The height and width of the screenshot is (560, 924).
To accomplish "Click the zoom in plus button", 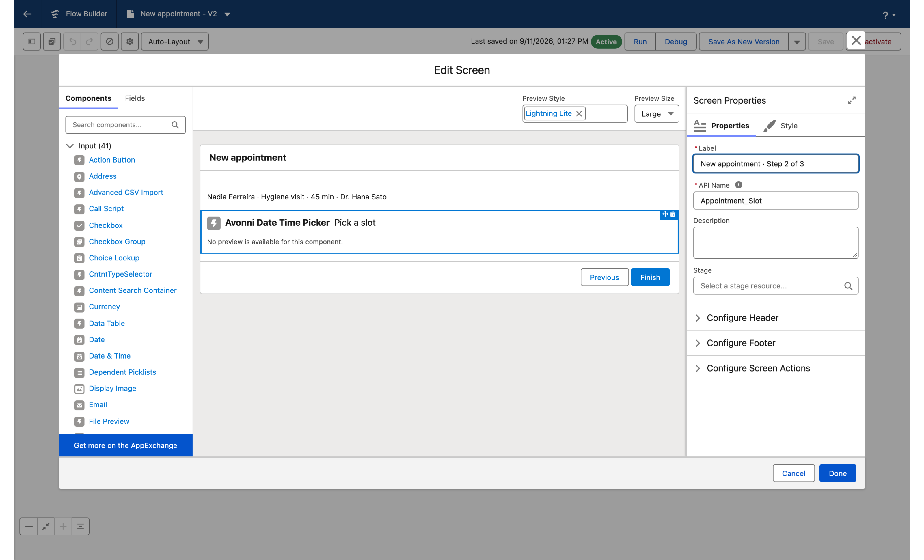I will pos(63,526).
